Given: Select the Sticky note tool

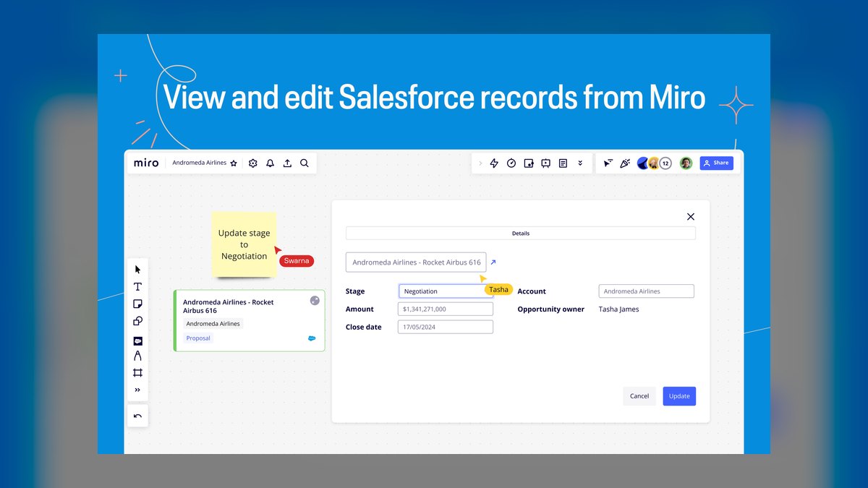Looking at the screenshot, I should point(137,304).
